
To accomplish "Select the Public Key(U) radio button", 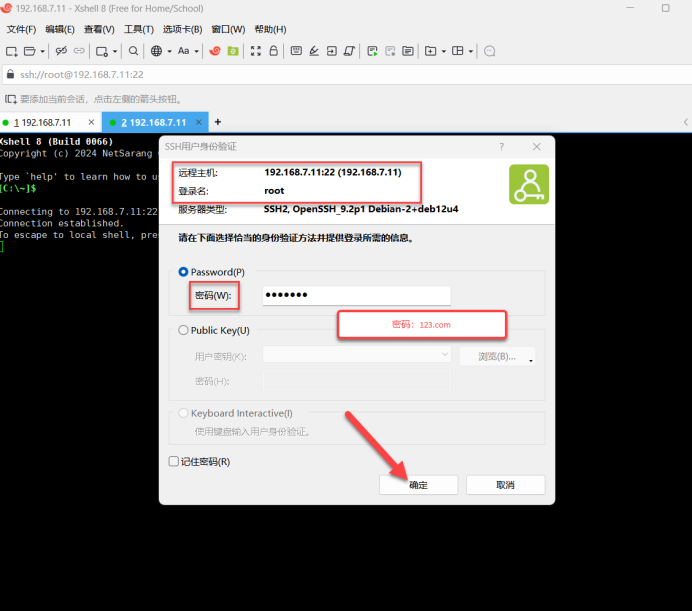I will pyautogui.click(x=183, y=330).
